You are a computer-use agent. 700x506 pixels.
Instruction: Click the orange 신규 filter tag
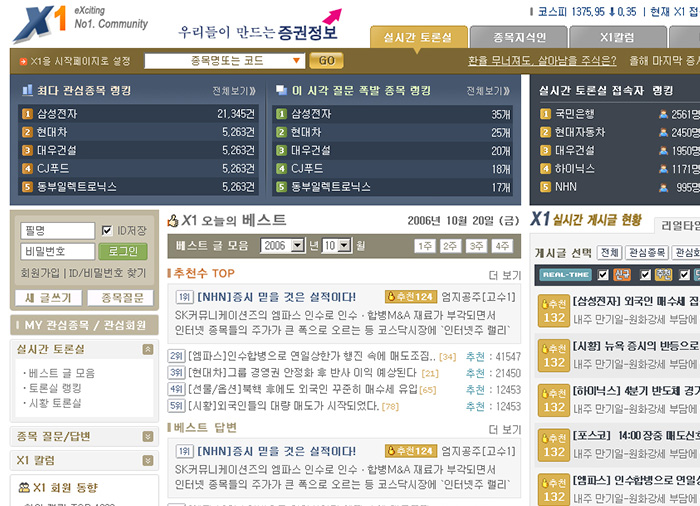(x=622, y=275)
